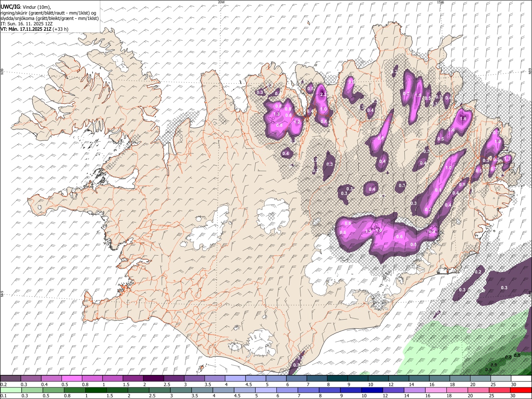Viewport: 532px width, 399px height.
Task: Click the 1.3 precipitation value on the map
Action: click(x=277, y=114)
